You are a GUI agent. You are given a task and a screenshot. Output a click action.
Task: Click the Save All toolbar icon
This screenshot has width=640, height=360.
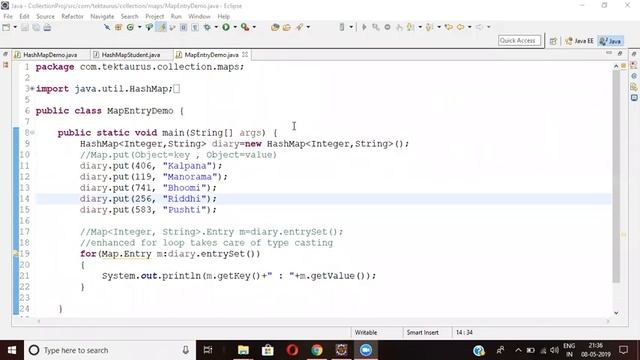[36, 27]
